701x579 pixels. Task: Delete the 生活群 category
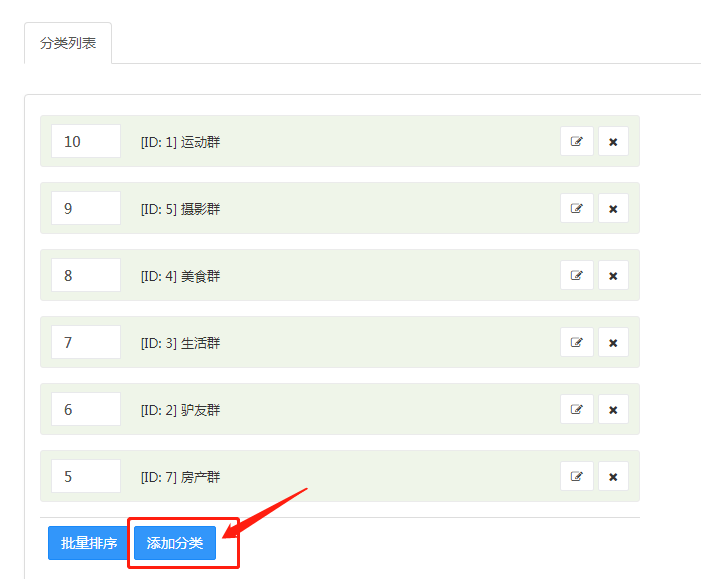pos(613,342)
